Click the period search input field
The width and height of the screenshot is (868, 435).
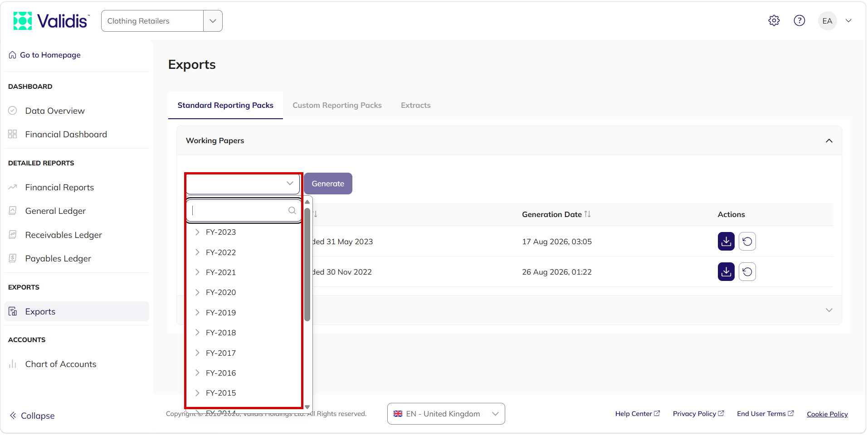(x=244, y=211)
